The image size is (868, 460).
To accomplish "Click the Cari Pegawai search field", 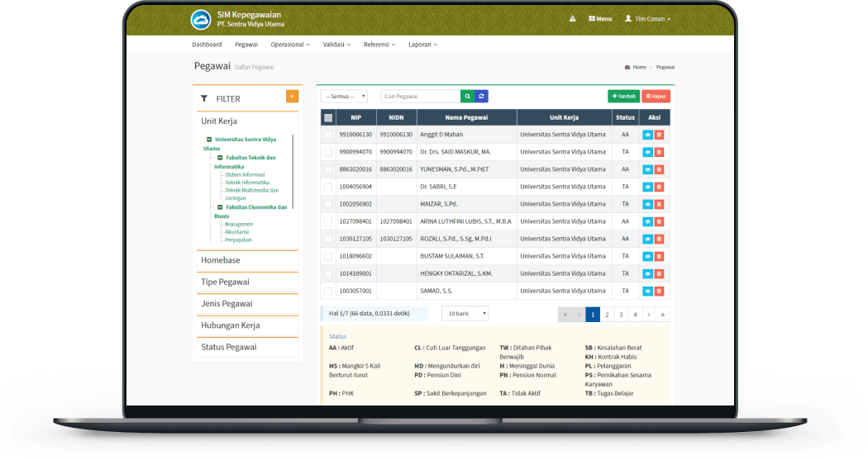I will [x=420, y=97].
